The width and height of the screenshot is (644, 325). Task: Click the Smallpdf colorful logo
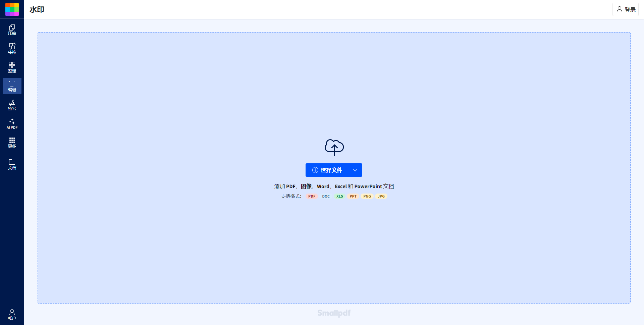pos(12,9)
